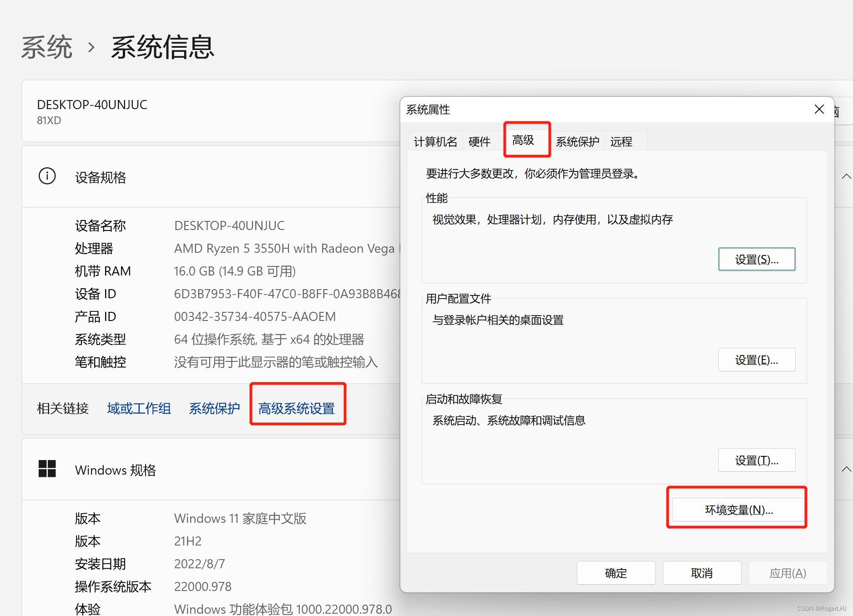Go to the 系统保护 tab in dialog

(577, 142)
